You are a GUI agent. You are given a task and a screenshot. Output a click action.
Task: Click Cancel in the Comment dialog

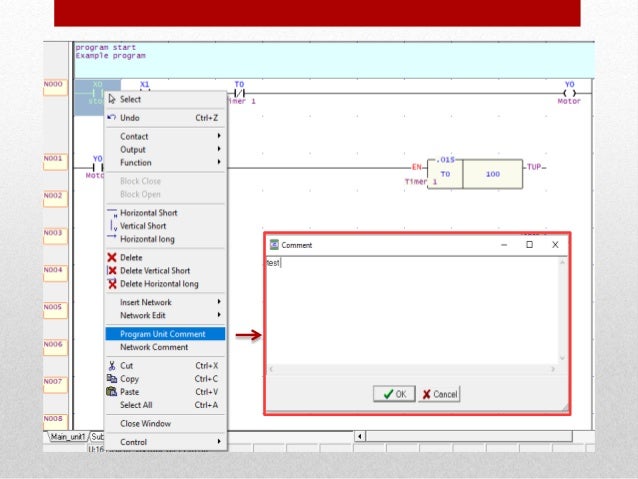click(439, 394)
